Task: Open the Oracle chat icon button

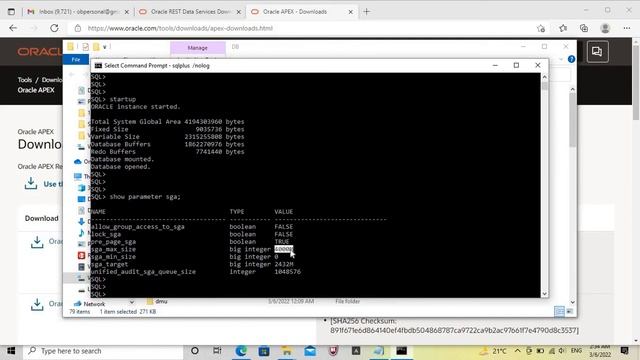Action: (597, 51)
